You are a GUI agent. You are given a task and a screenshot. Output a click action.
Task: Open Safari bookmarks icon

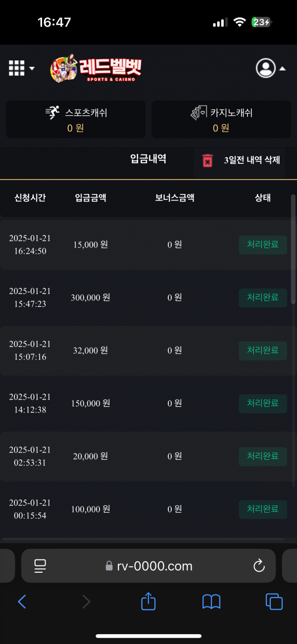211,601
